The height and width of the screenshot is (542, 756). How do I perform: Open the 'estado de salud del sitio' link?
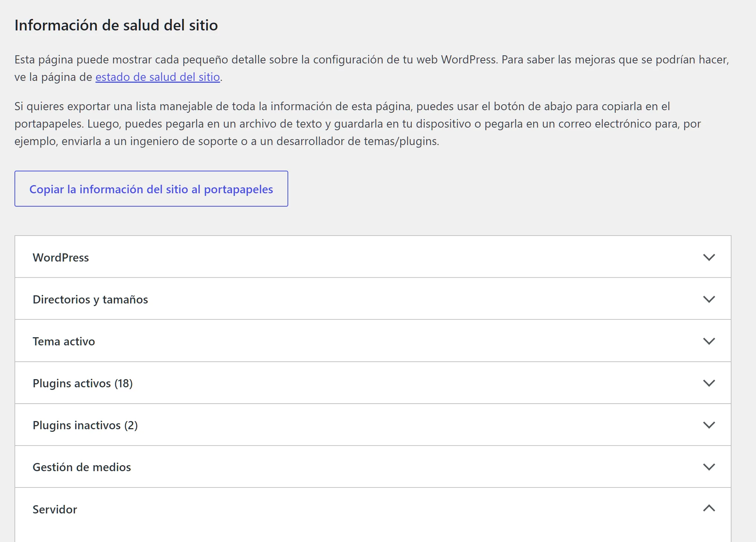(x=158, y=77)
